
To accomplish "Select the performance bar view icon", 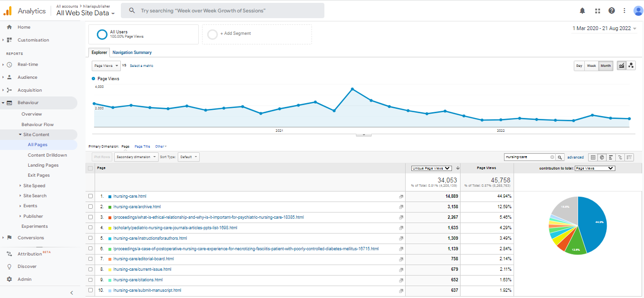I will [x=611, y=157].
